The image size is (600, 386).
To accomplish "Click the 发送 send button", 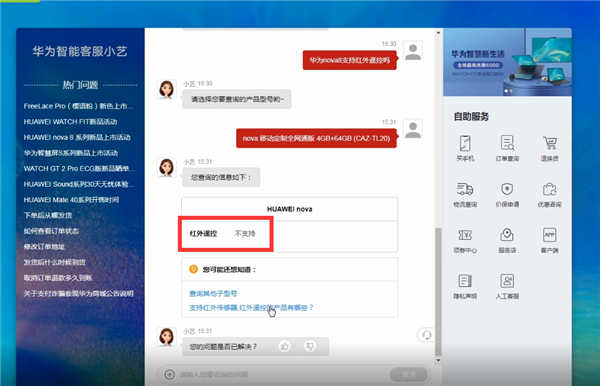I will [x=409, y=375].
